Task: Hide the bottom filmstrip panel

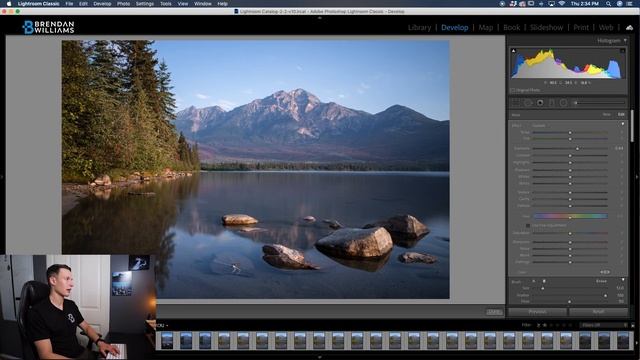Action: click(320, 357)
